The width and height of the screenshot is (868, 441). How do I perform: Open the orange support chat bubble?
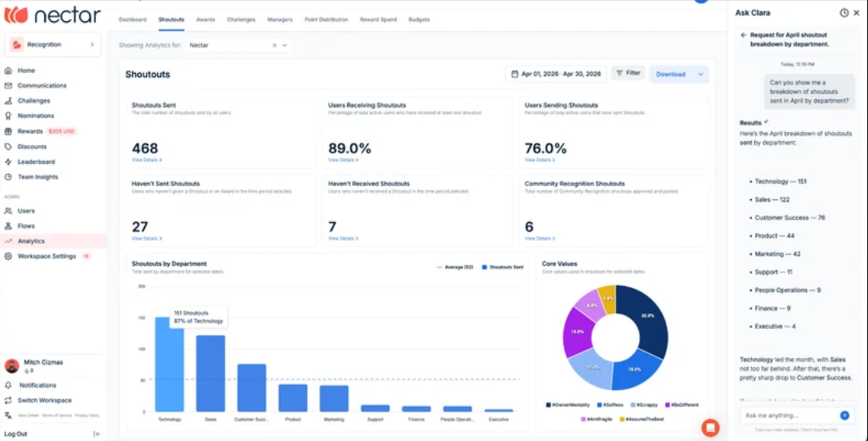(710, 428)
